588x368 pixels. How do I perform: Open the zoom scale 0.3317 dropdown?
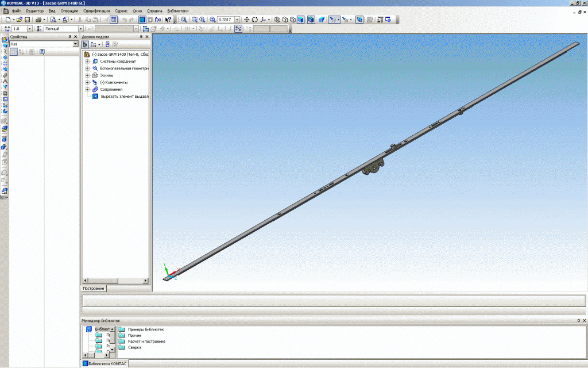point(237,20)
